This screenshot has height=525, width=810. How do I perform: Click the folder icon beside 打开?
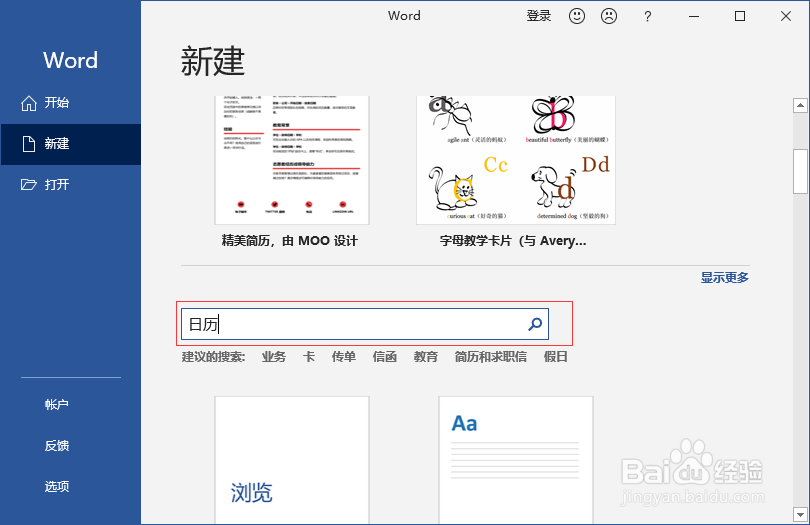28,184
